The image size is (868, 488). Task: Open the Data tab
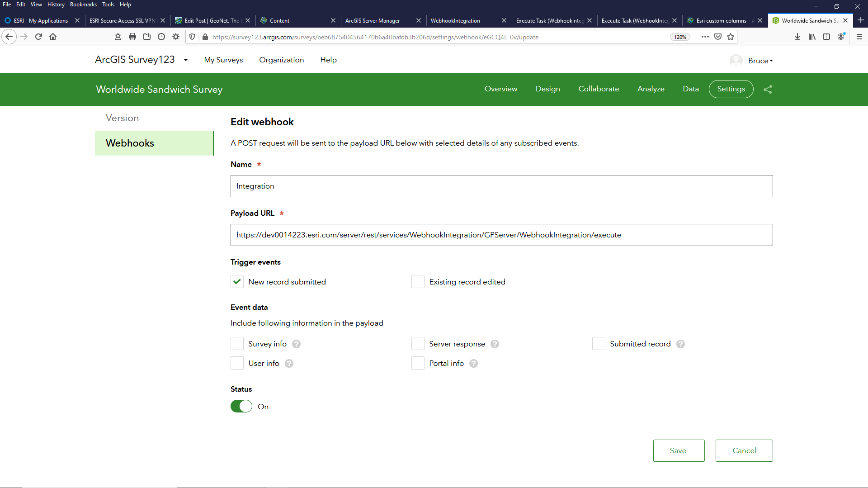690,89
